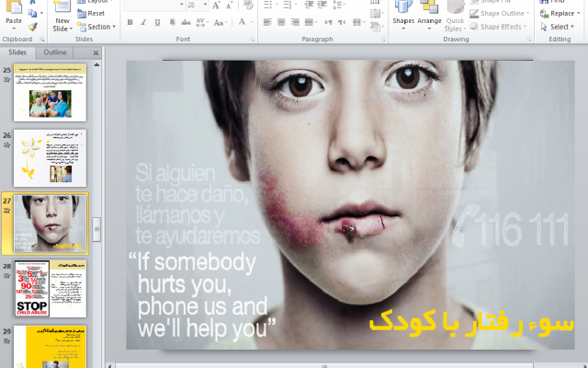Toggle Text Shadow formatting
Image resolution: width=588 pixels, height=368 pixels.
[x=172, y=22]
